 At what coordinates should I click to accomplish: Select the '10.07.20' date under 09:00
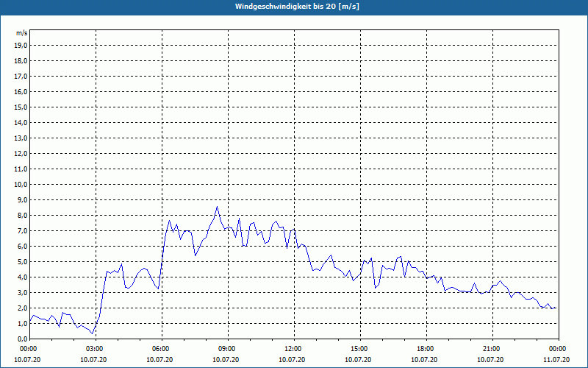tap(226, 360)
